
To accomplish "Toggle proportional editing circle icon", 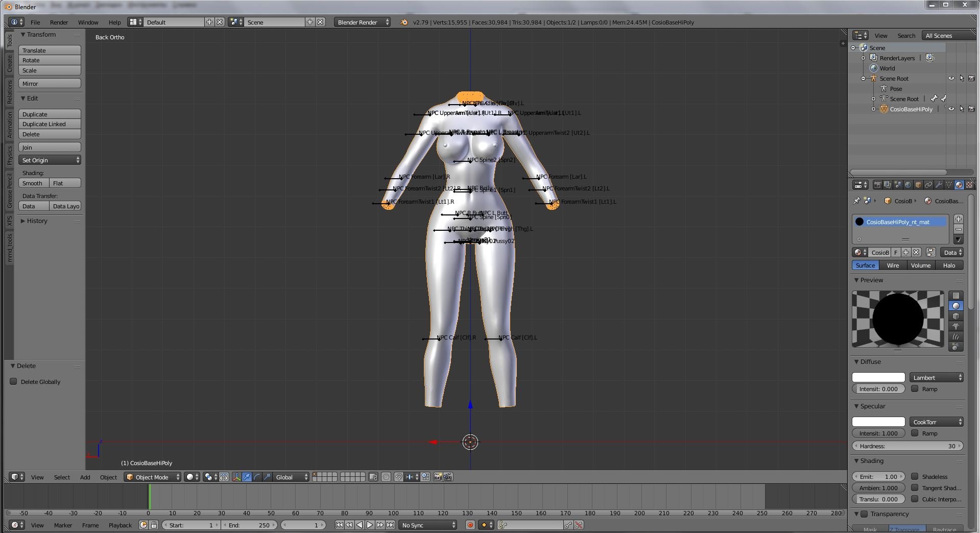I will pos(386,477).
